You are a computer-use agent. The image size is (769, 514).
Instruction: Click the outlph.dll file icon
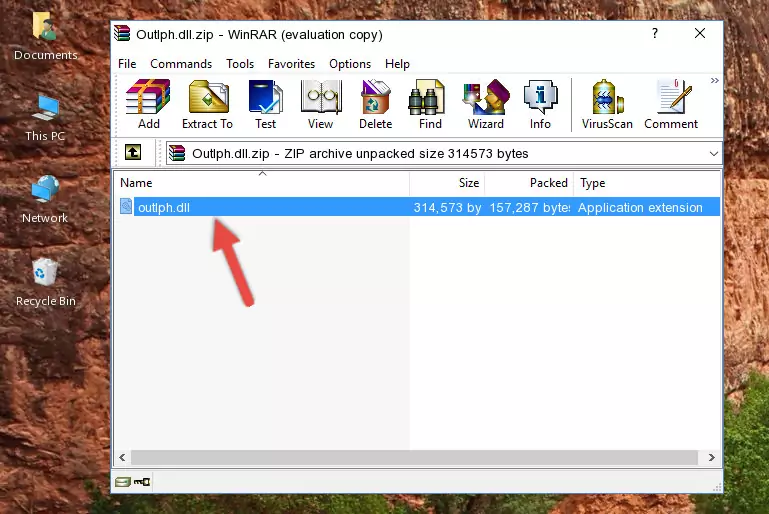(x=126, y=207)
